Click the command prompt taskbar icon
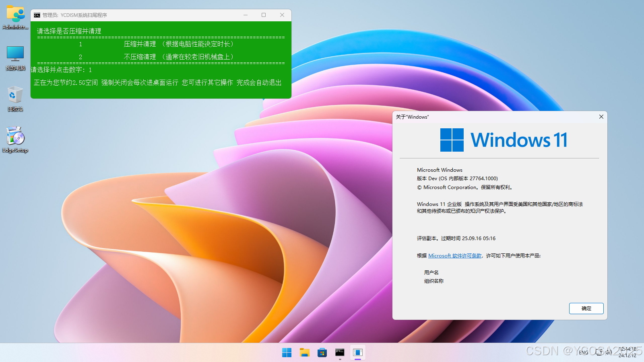Image resolution: width=644 pixels, height=362 pixels. pyautogui.click(x=340, y=353)
